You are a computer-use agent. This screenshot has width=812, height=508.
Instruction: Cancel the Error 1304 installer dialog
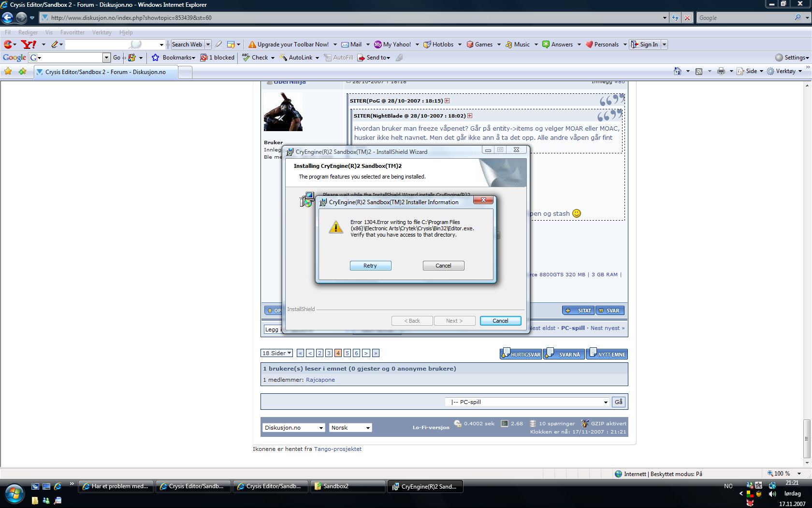coord(443,266)
